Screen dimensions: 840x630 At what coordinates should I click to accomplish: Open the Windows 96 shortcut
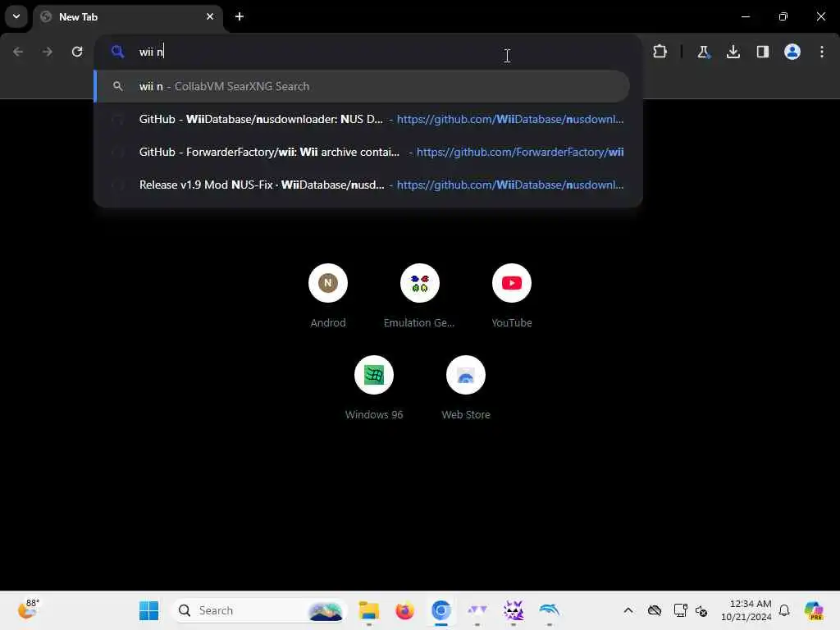(x=374, y=387)
